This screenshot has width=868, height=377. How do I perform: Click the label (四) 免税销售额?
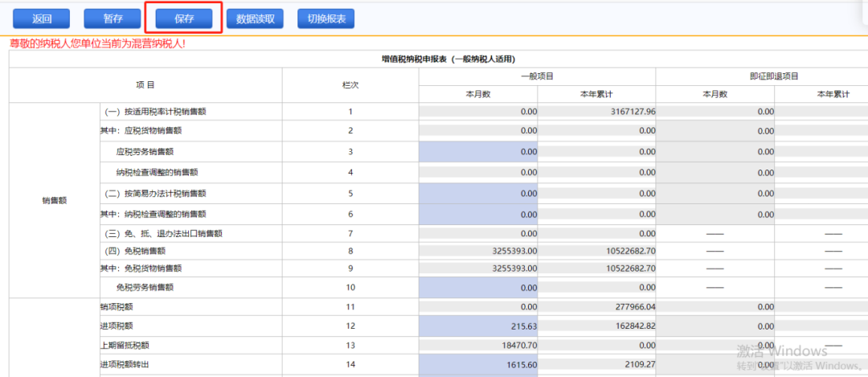click(x=134, y=251)
